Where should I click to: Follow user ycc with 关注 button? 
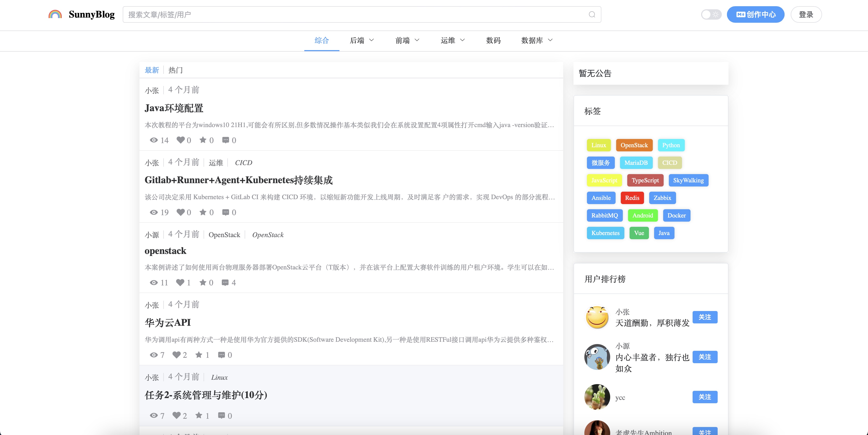[x=705, y=397]
